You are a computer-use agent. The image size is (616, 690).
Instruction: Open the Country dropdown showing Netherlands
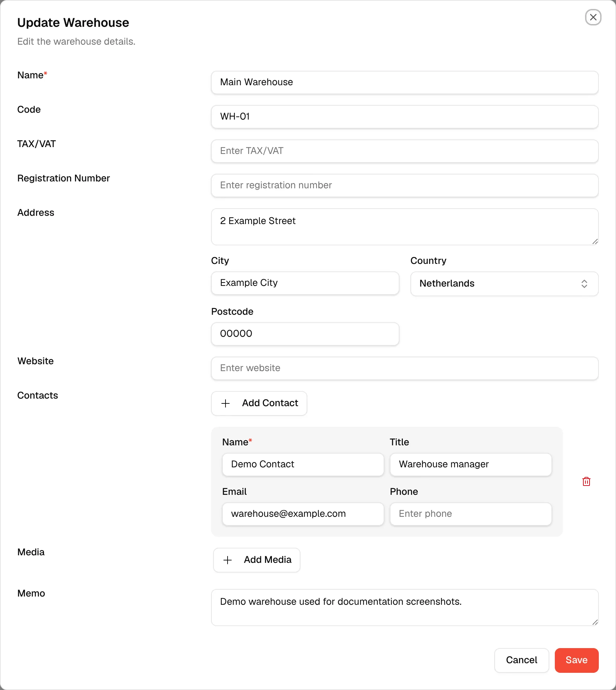pyautogui.click(x=504, y=283)
